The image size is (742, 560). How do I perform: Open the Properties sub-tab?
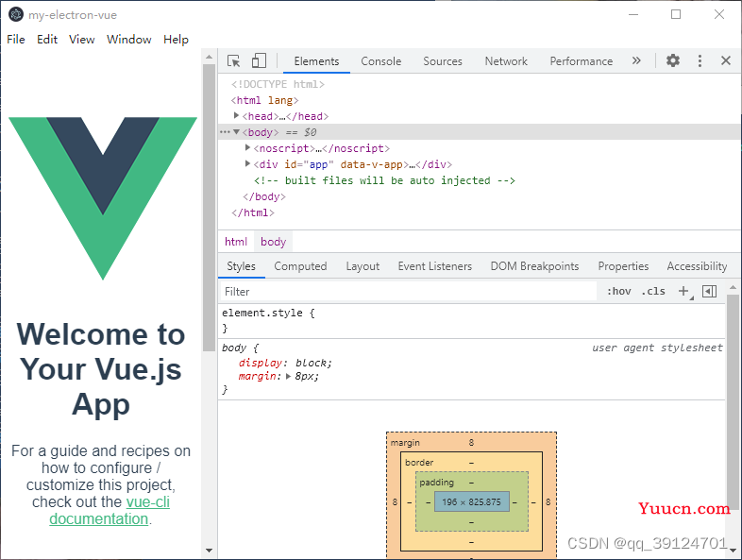pyautogui.click(x=623, y=266)
